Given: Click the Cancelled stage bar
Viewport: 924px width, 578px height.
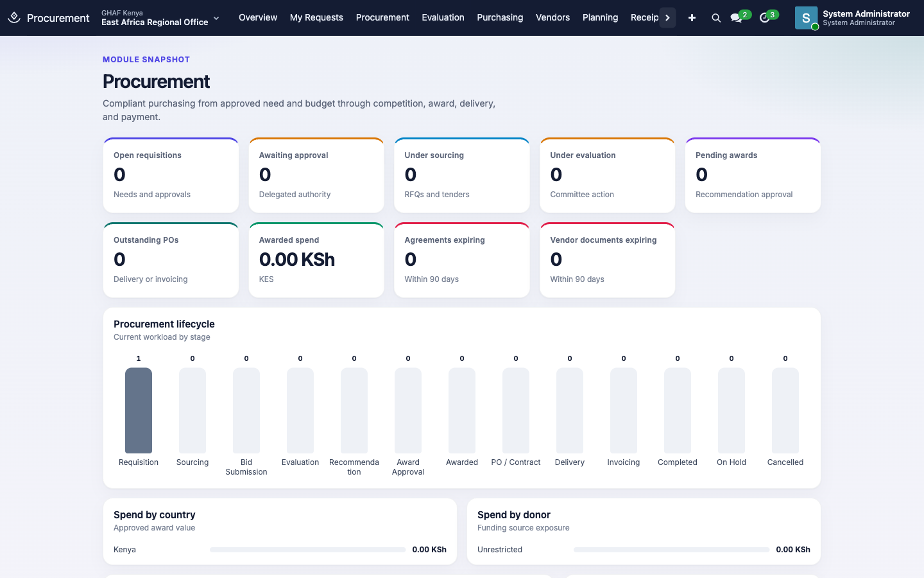Looking at the screenshot, I should (x=785, y=410).
